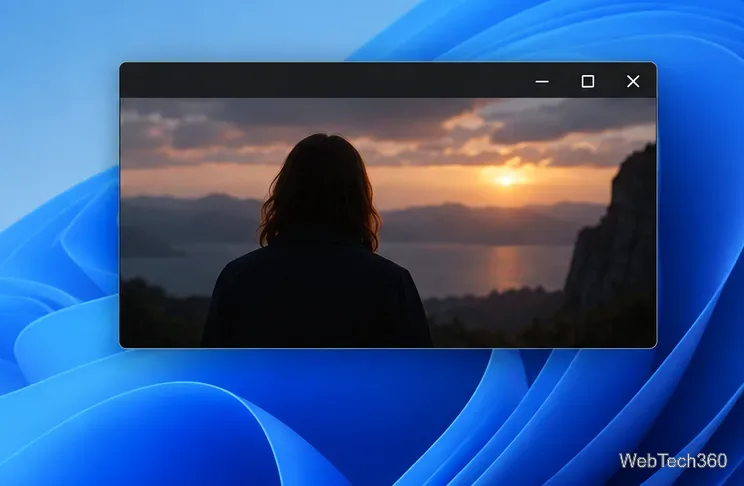Minimize the video player window
Screen dimensions: 744x486
[x=542, y=82]
